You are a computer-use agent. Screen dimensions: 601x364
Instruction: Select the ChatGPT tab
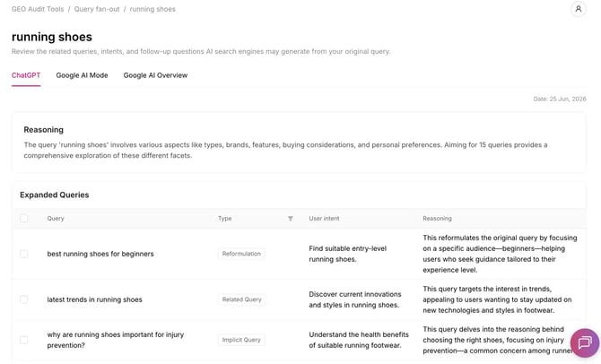(26, 75)
